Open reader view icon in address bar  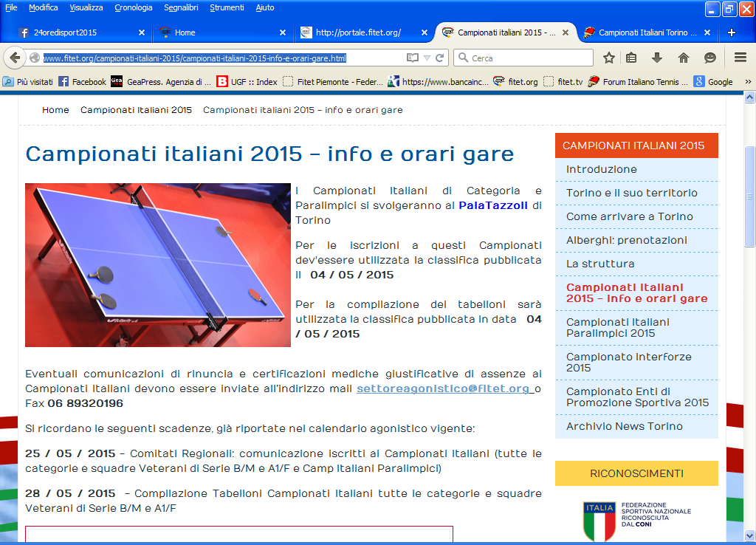click(x=412, y=58)
